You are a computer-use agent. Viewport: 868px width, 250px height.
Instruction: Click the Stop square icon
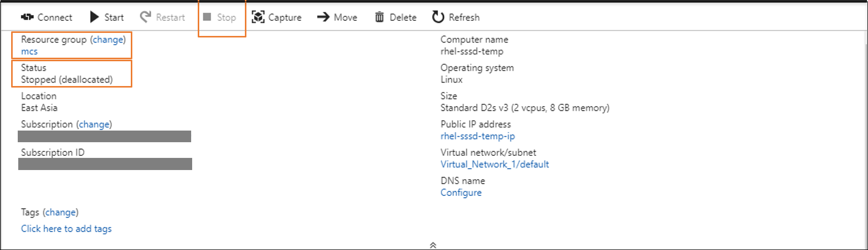(x=207, y=17)
